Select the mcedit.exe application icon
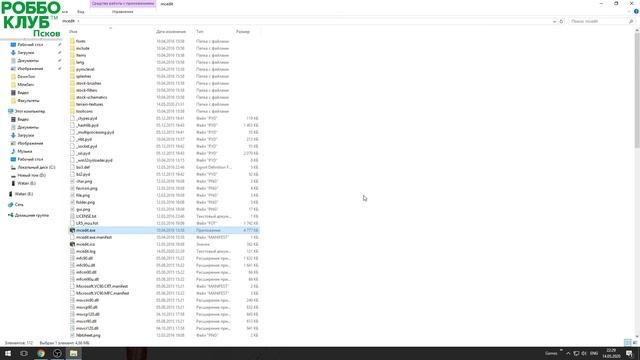Screen dimensions: 640x360 pyautogui.click(x=72, y=230)
